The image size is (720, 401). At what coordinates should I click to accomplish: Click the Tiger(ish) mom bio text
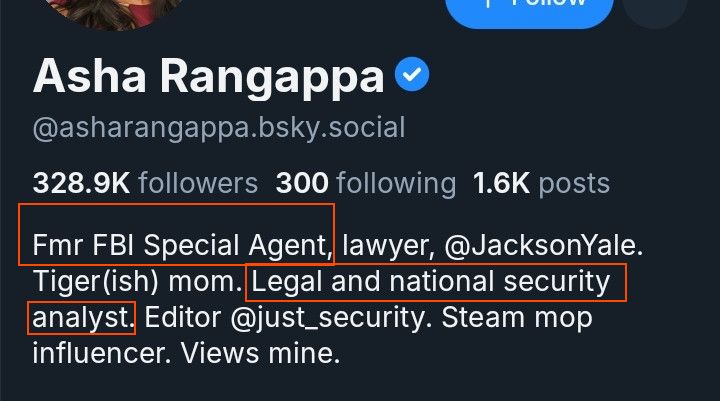coord(137,282)
